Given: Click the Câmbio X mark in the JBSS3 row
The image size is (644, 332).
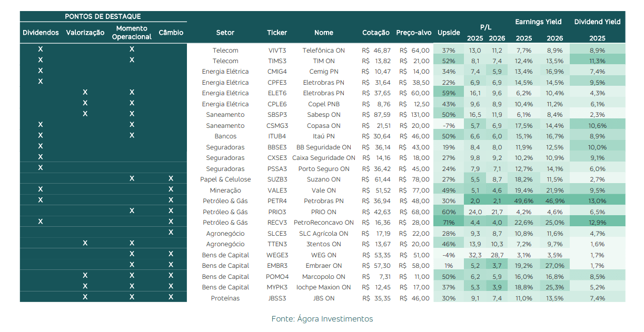Looking at the screenshot, I should tap(171, 297).
